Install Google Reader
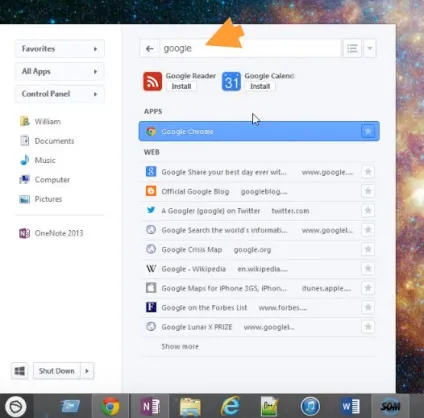This screenshot has width=424, height=418. [181, 86]
